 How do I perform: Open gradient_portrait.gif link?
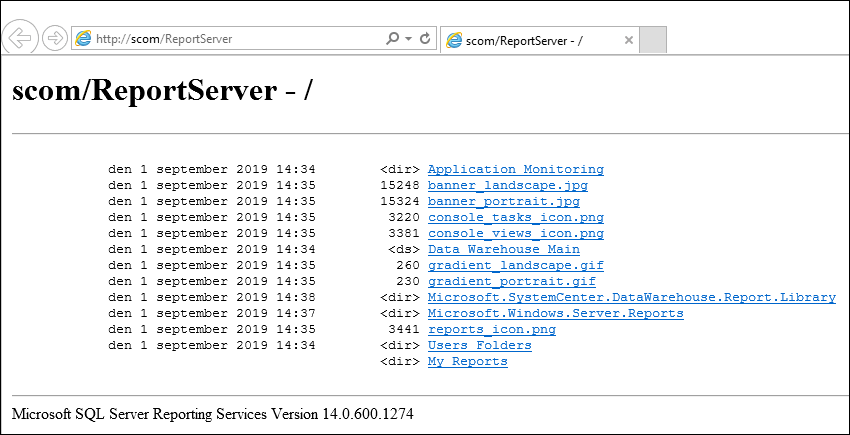tap(512, 282)
